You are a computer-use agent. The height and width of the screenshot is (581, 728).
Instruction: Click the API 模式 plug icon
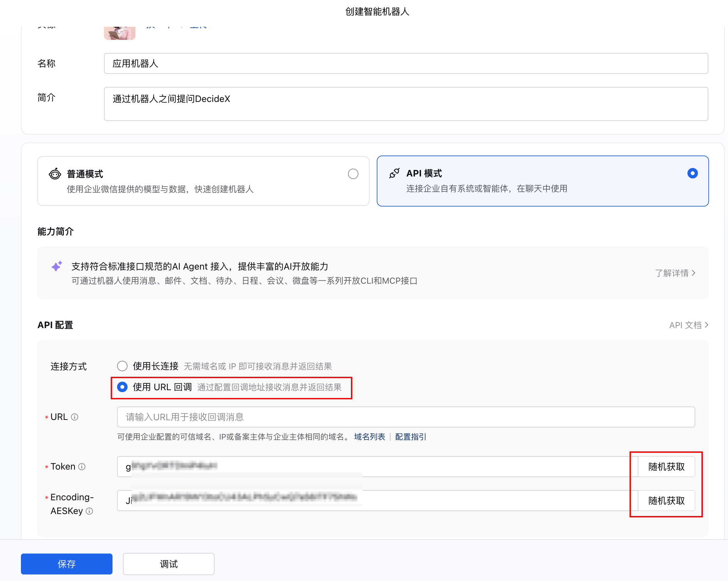click(394, 174)
